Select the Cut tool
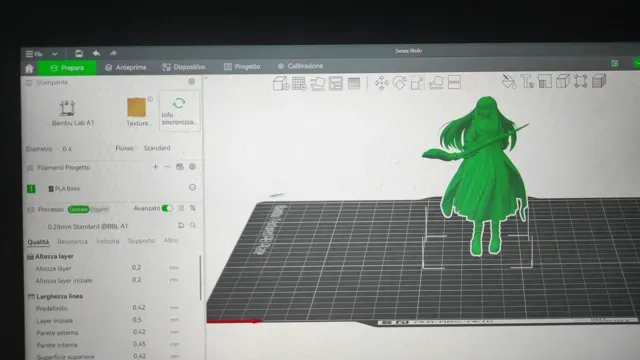This screenshot has width=640, height=360. pyautogui.click(x=454, y=82)
